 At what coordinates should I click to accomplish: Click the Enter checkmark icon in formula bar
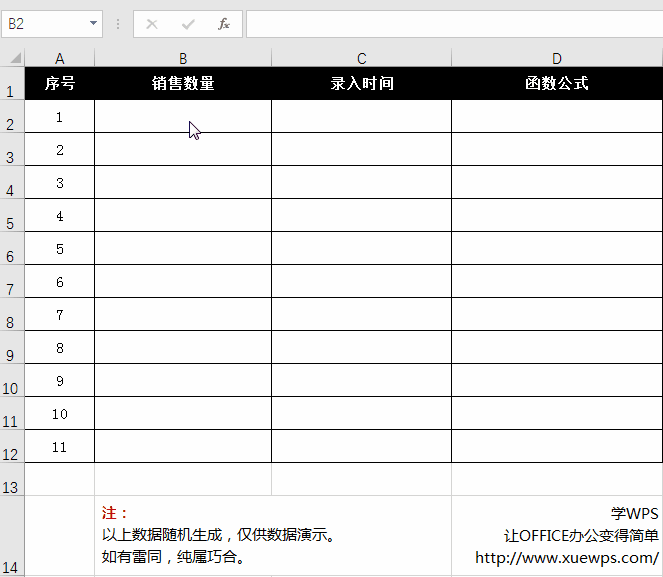[x=188, y=23]
